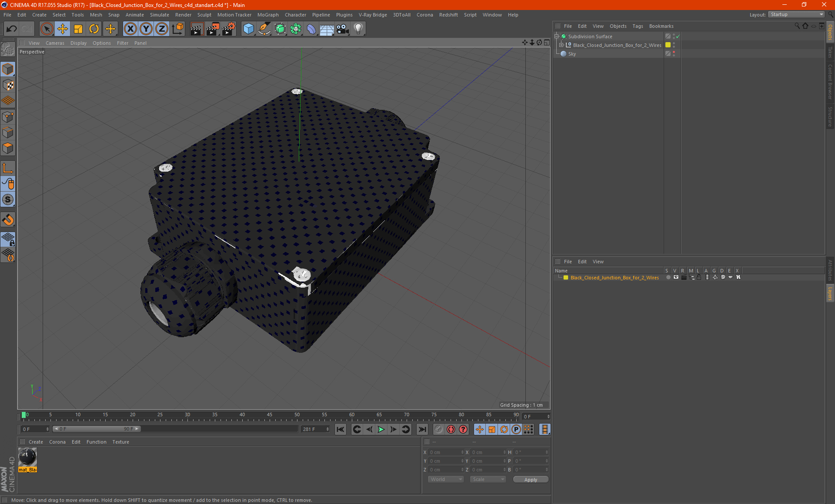The height and width of the screenshot is (504, 835).
Task: Toggle viewport display mode button
Action: coord(547,42)
